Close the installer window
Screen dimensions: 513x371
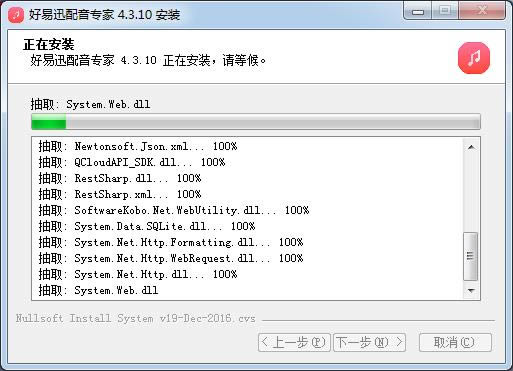point(482,11)
